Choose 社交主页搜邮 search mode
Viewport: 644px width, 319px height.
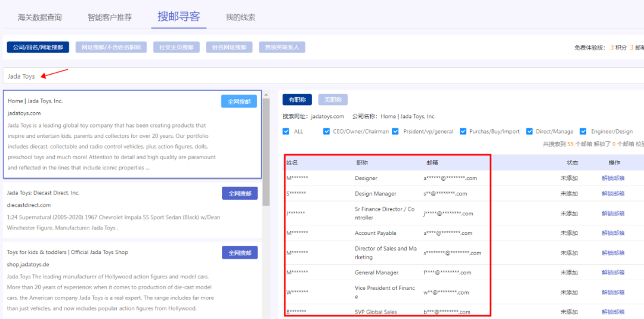[x=176, y=47]
